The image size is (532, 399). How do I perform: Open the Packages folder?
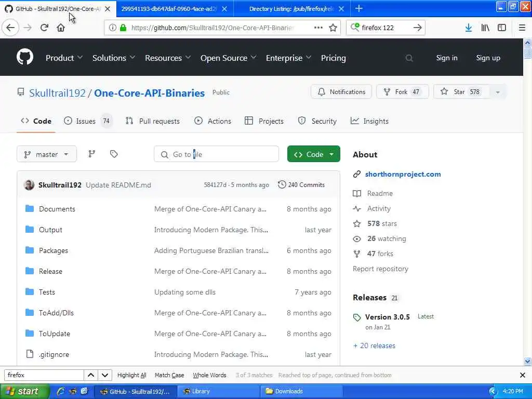pyautogui.click(x=54, y=251)
